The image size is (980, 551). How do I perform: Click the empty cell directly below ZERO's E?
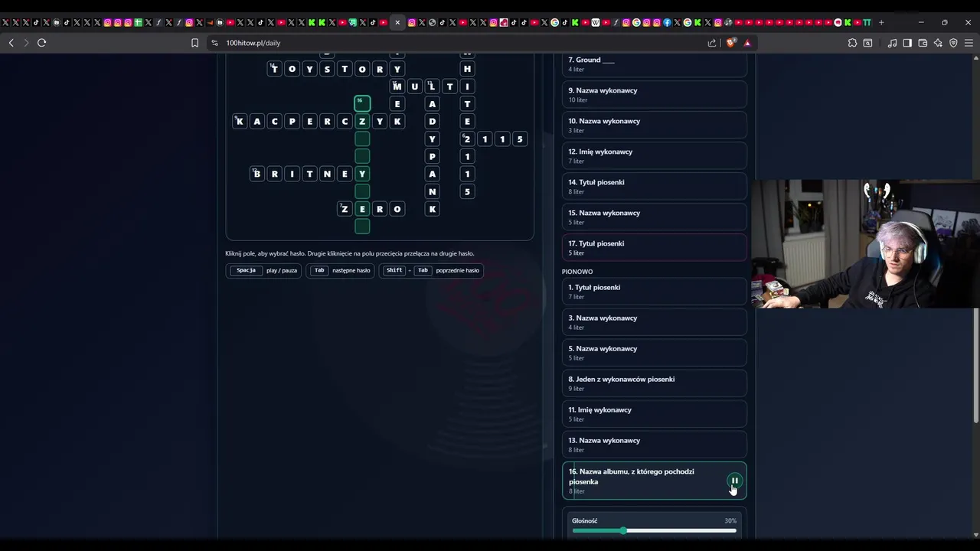click(362, 227)
